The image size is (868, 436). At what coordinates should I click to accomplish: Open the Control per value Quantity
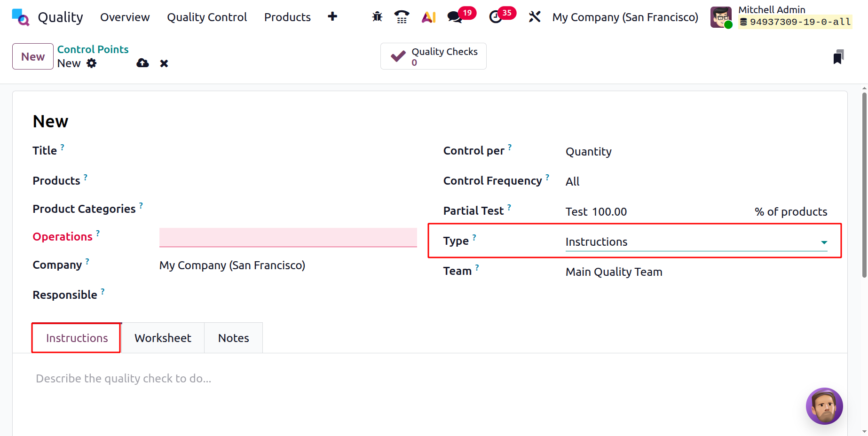click(588, 151)
